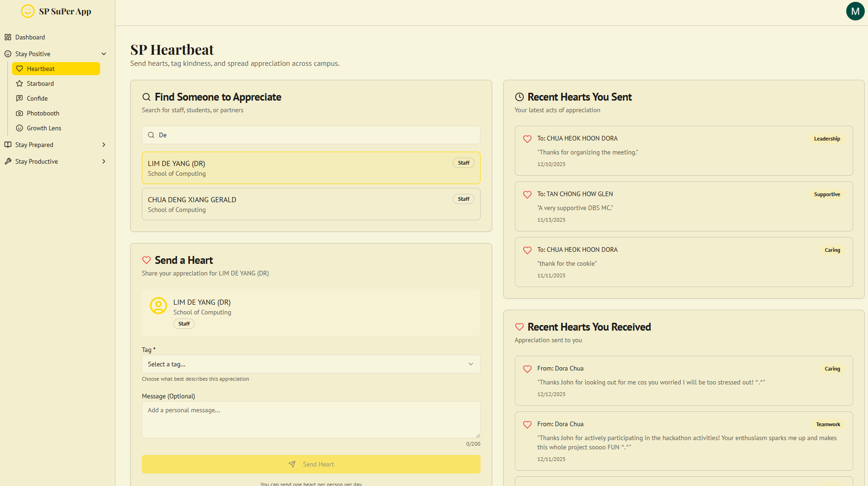Click the Staff badge under selected recipient
This screenshot has height=486, width=868.
(184, 324)
